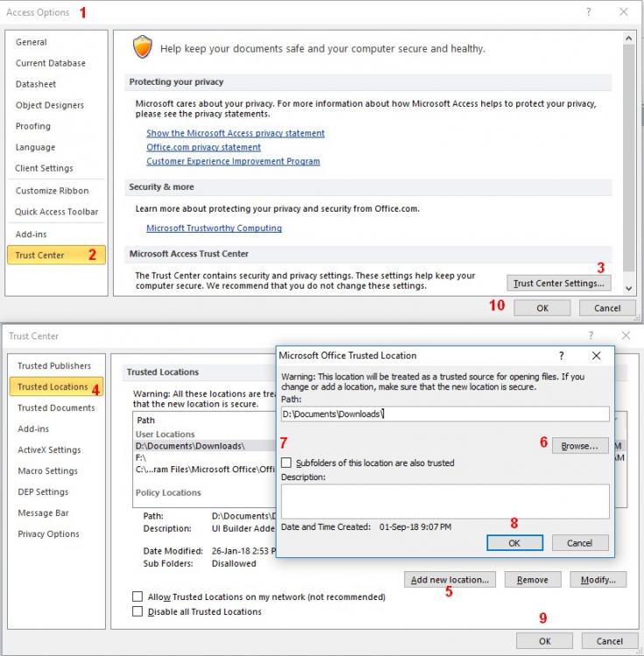Open Trusted Publishers in Trust Center

[x=54, y=366]
